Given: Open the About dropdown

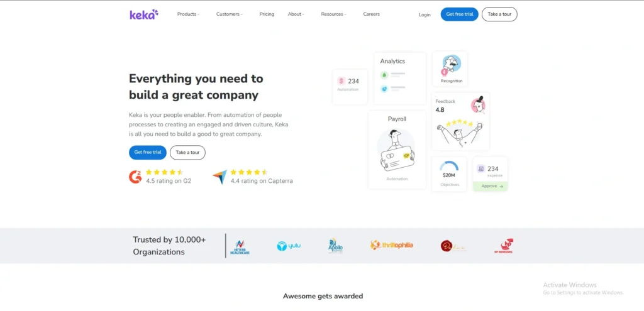Looking at the screenshot, I should coord(296,14).
